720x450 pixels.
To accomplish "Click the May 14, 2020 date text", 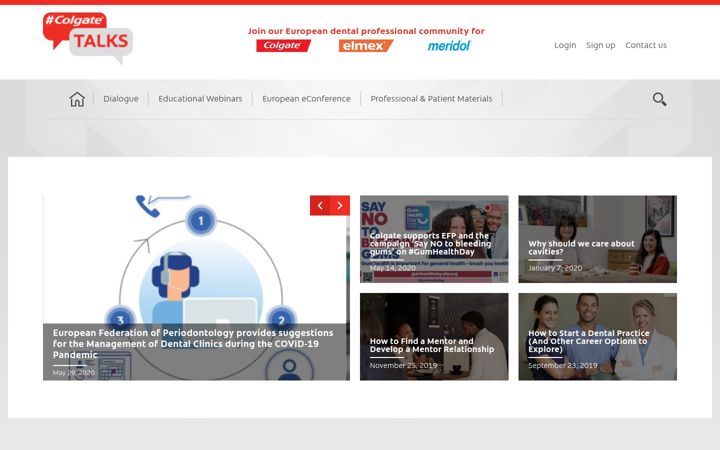I will 393,268.
